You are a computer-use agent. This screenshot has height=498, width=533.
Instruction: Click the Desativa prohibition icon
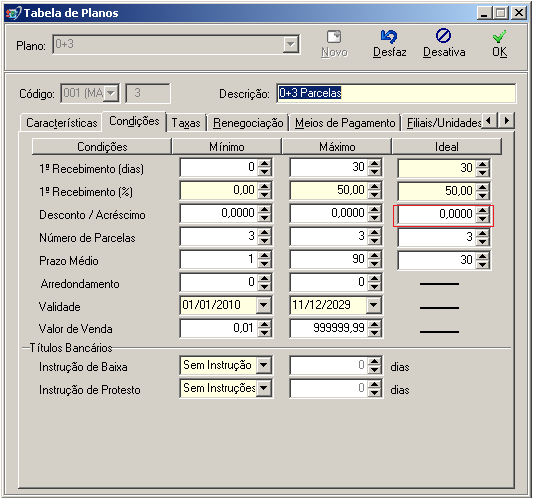tap(443, 36)
